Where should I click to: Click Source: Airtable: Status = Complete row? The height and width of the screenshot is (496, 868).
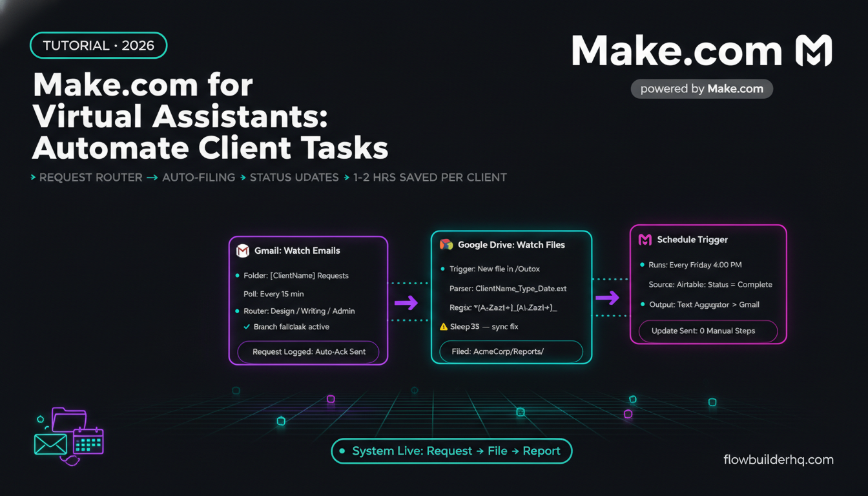tap(710, 284)
